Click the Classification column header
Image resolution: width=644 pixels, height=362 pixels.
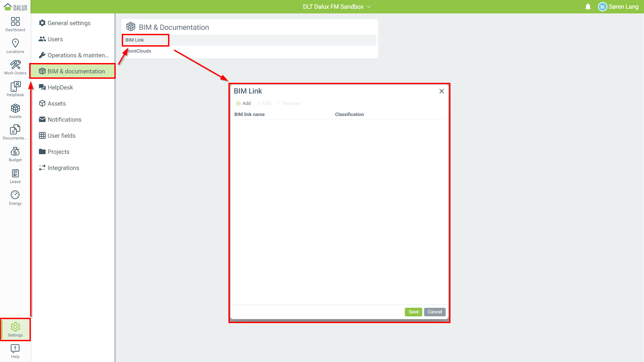349,114
